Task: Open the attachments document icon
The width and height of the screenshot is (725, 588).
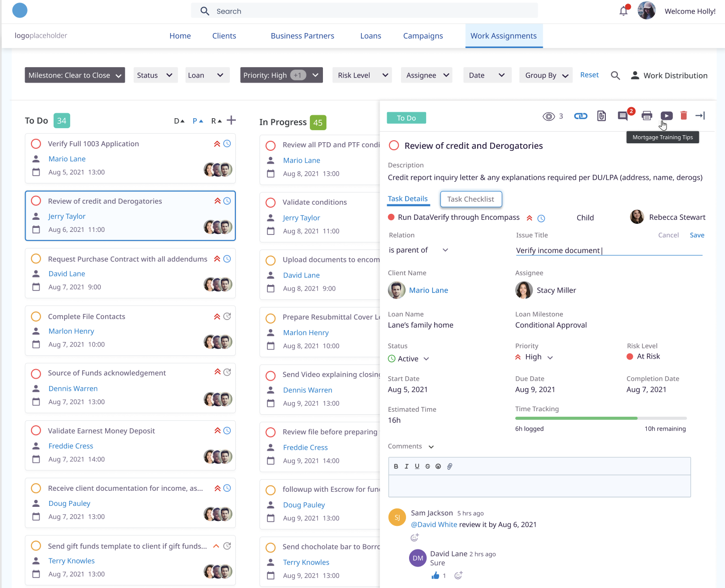Action: [x=601, y=116]
